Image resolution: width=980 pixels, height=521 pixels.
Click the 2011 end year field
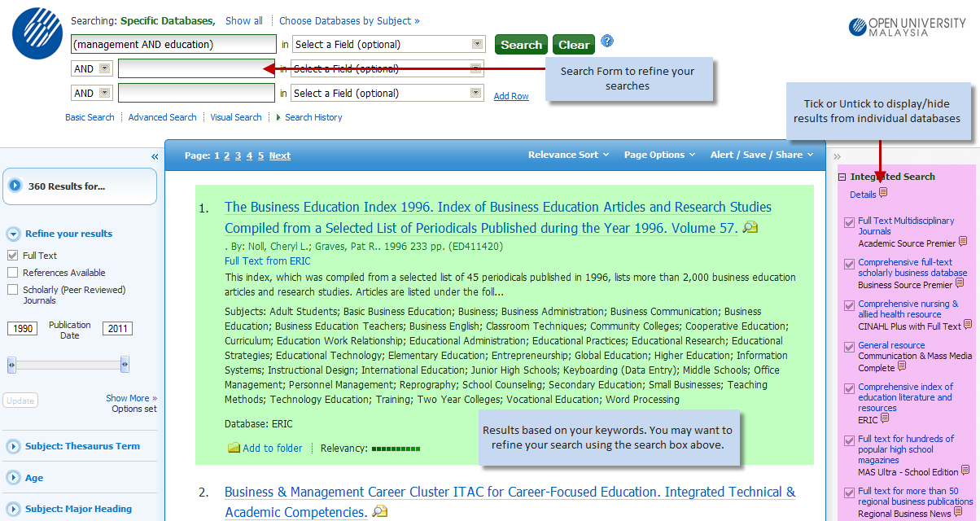coord(117,329)
